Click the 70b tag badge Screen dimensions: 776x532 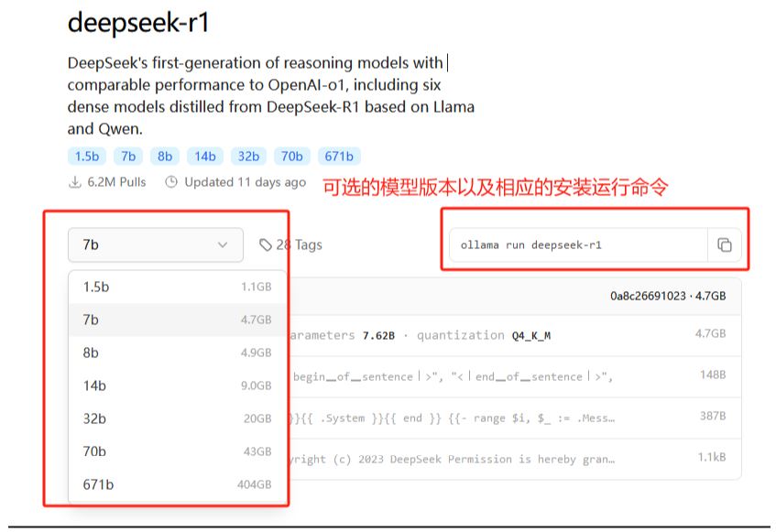coord(292,157)
